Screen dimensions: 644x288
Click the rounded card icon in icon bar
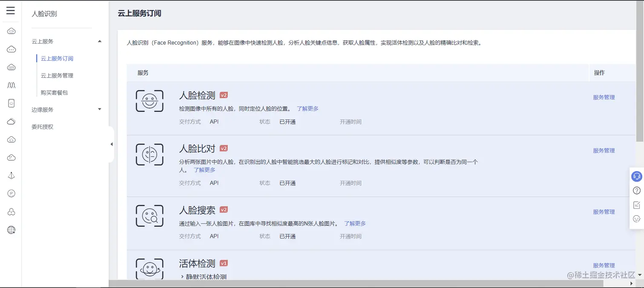click(11, 103)
